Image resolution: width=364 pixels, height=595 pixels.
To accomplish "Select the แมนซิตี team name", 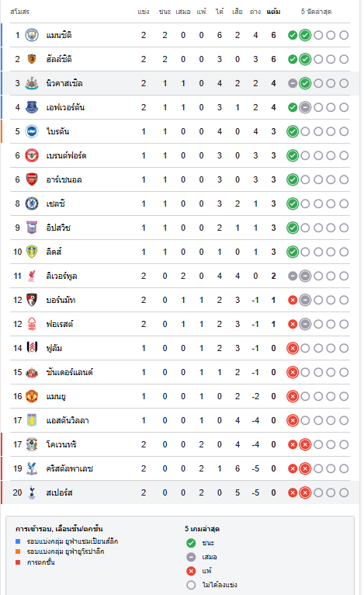I will tap(59, 35).
